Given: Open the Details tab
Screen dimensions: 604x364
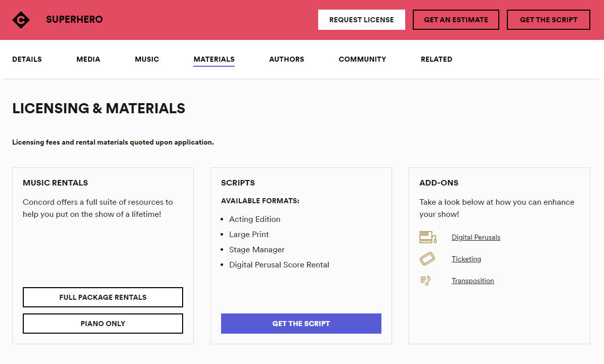Looking at the screenshot, I should [x=27, y=59].
